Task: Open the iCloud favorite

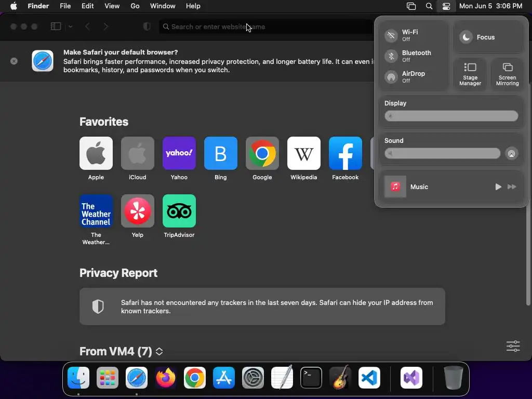Action: tap(137, 153)
